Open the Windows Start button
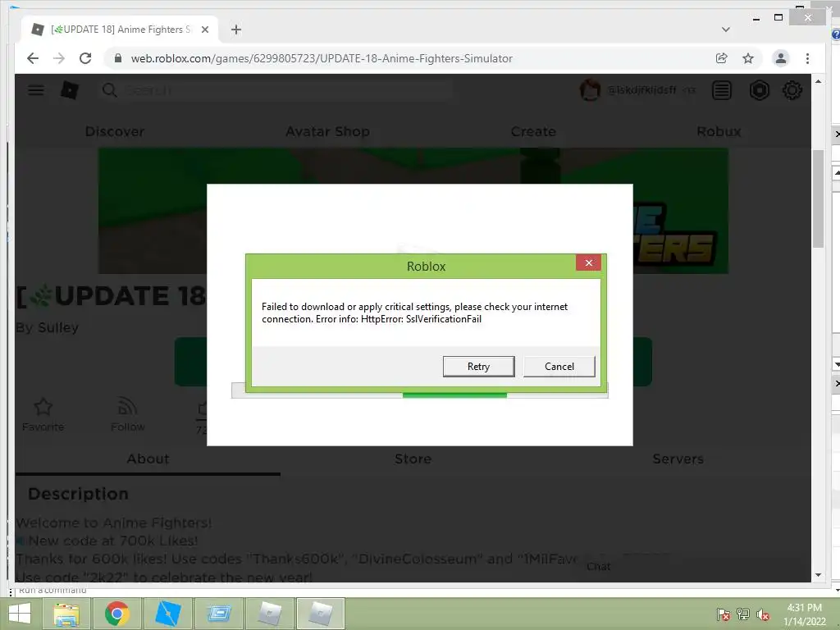Screen dimensions: 840x630 pos(20,614)
